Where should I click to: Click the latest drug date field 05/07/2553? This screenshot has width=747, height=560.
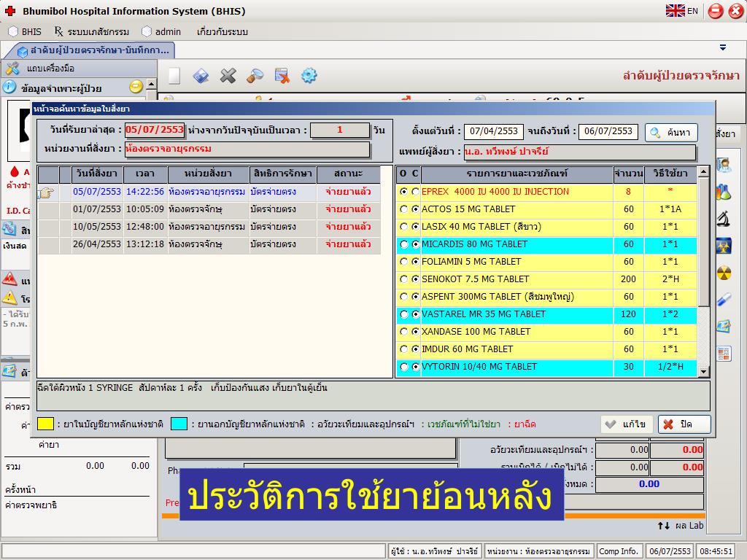tap(155, 130)
